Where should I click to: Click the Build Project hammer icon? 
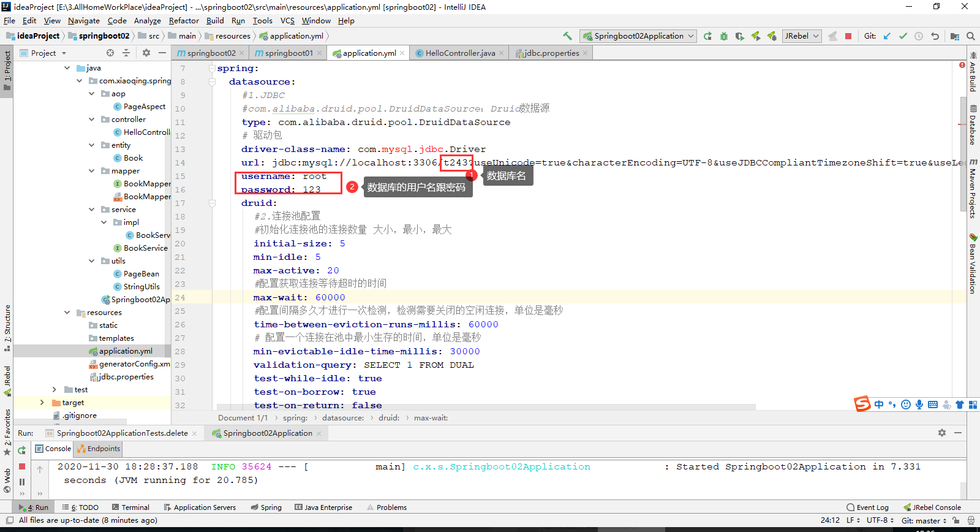[567, 36]
